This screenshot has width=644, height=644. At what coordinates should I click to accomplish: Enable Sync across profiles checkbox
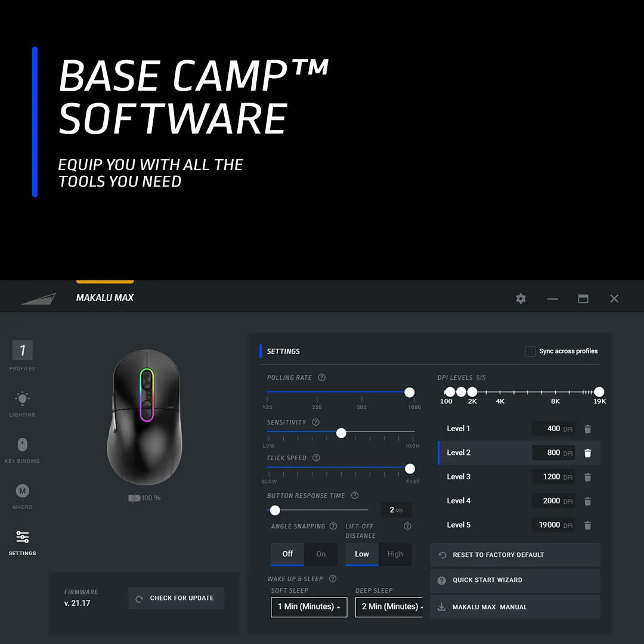click(x=530, y=351)
